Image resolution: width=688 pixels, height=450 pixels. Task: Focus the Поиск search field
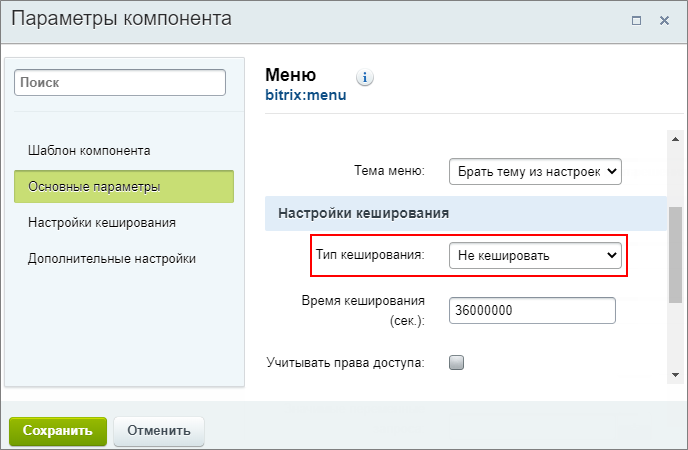pyautogui.click(x=120, y=82)
